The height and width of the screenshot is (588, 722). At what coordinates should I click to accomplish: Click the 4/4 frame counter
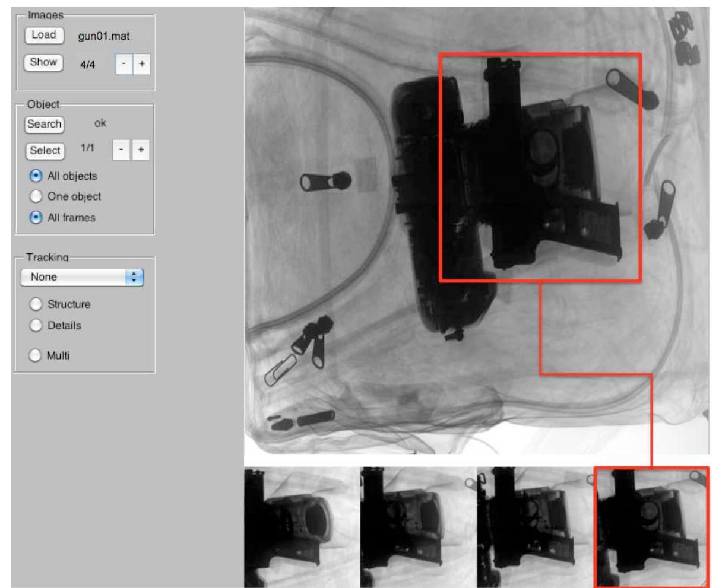87,65
